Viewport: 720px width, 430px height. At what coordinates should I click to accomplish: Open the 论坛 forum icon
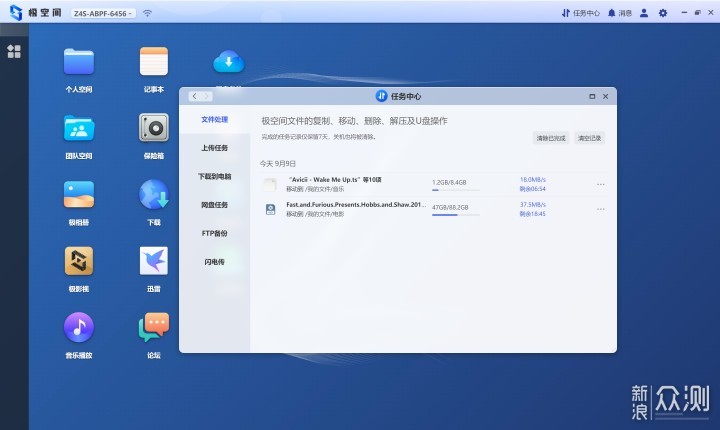(154, 327)
